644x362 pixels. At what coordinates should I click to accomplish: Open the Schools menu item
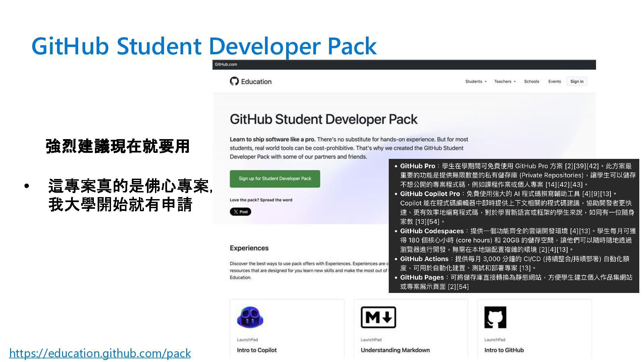pyautogui.click(x=531, y=81)
